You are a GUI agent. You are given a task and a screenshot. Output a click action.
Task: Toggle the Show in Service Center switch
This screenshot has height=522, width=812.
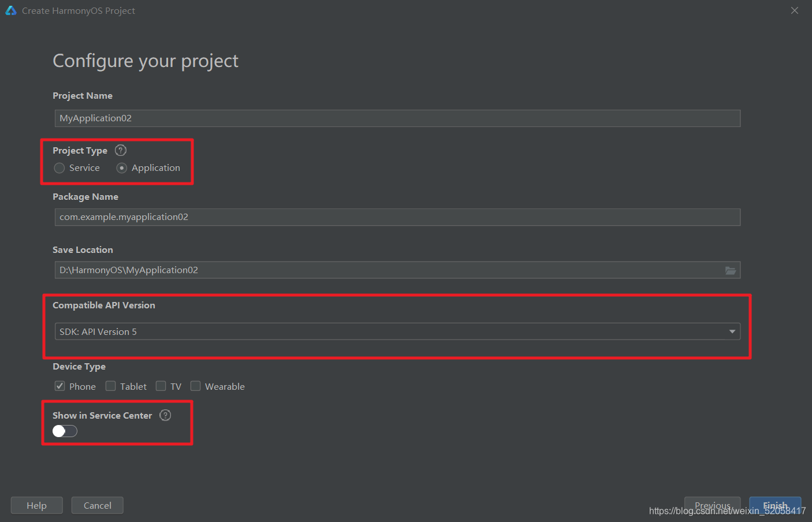(65, 431)
